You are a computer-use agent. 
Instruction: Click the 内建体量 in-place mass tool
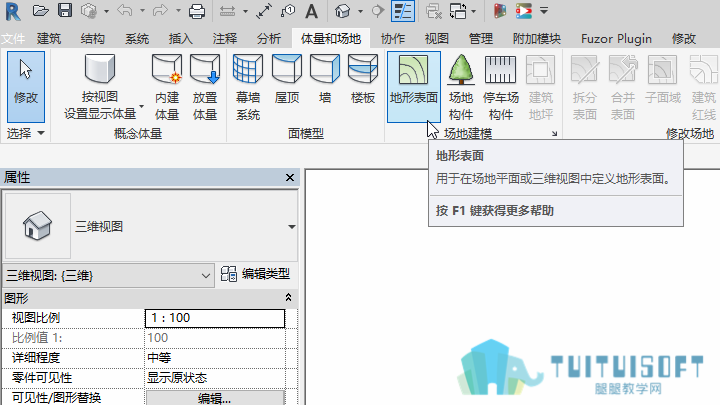(x=167, y=87)
